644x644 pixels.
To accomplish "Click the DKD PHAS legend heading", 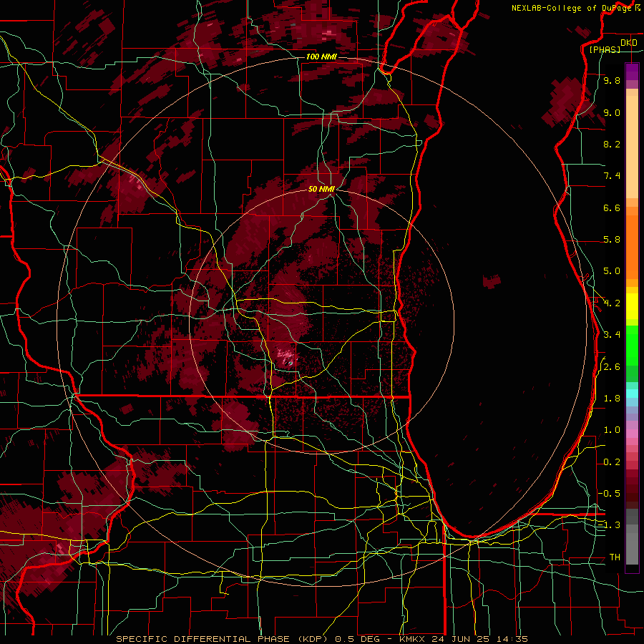I will coord(613,46).
